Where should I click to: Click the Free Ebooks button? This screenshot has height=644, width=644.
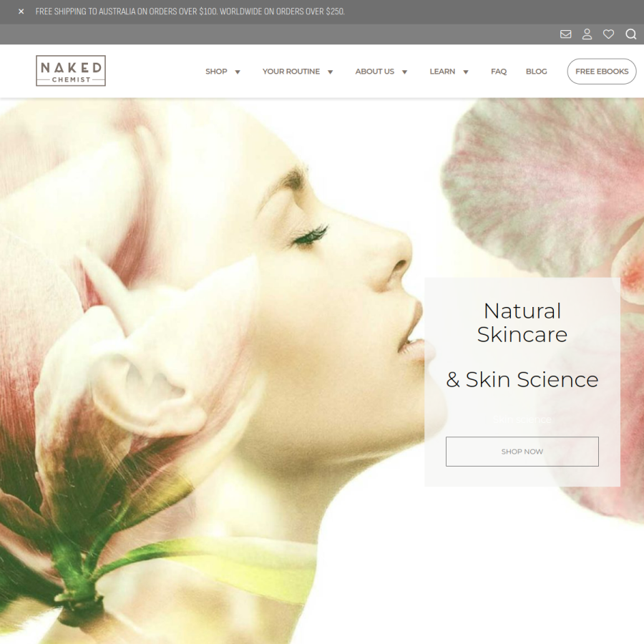pyautogui.click(x=602, y=72)
